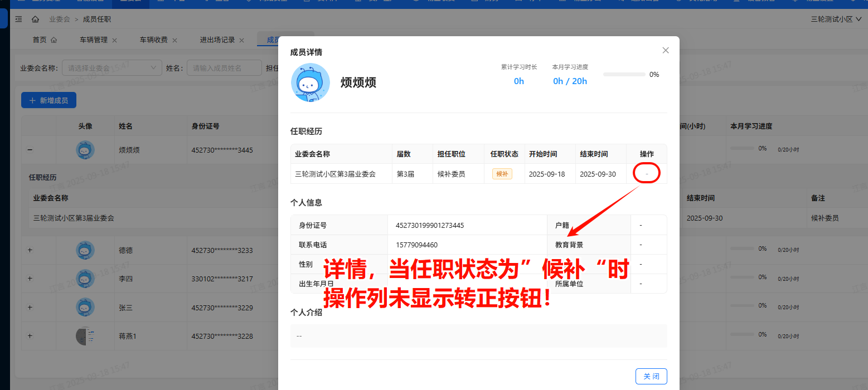This screenshot has height=390, width=868.
Task: Click 烦烦烦's avatar in the dialog header
Action: (310, 82)
